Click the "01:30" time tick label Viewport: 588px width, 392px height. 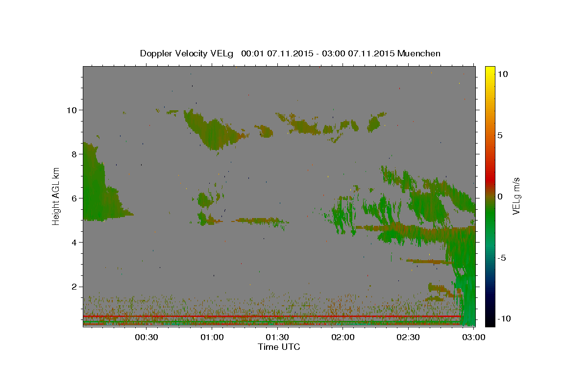click(277, 337)
